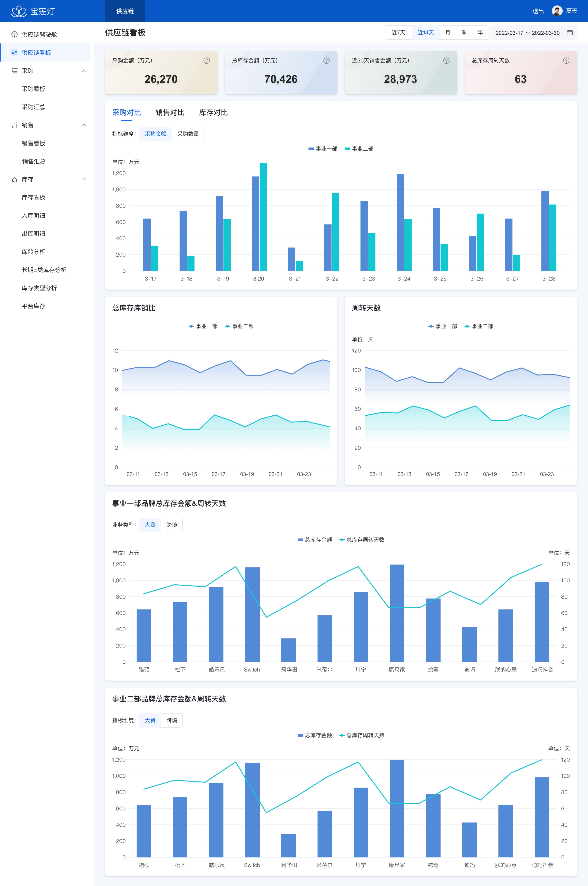Viewport: 588px width, 886px height.
Task: Click the date range input field
Action: tap(534, 33)
